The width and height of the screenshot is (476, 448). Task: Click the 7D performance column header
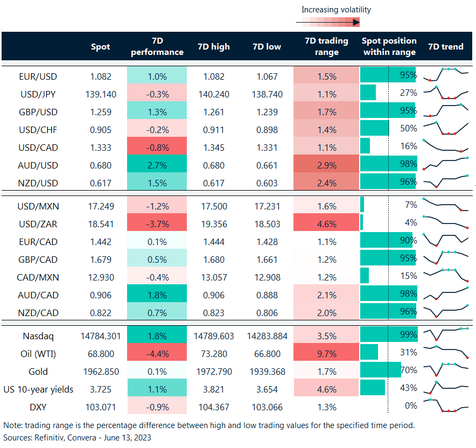(x=157, y=46)
